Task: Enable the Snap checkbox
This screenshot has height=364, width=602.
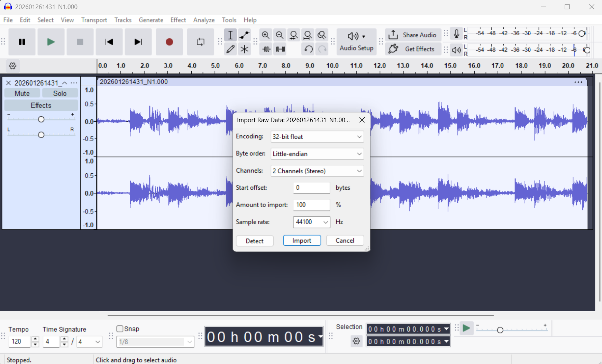Action: (120, 329)
